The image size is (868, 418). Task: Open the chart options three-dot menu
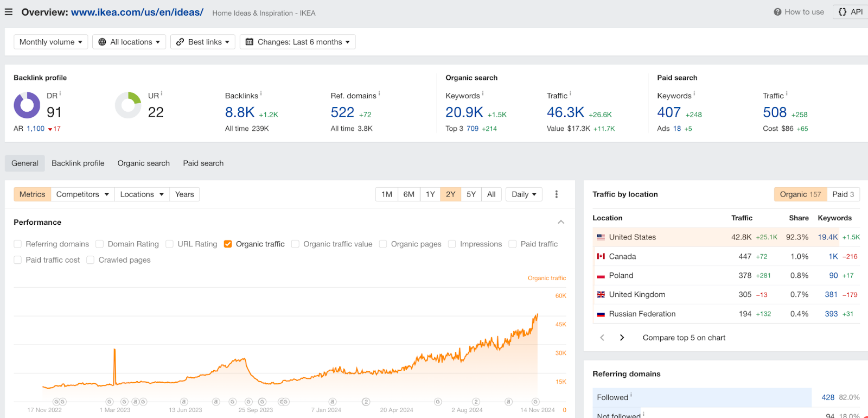(557, 194)
